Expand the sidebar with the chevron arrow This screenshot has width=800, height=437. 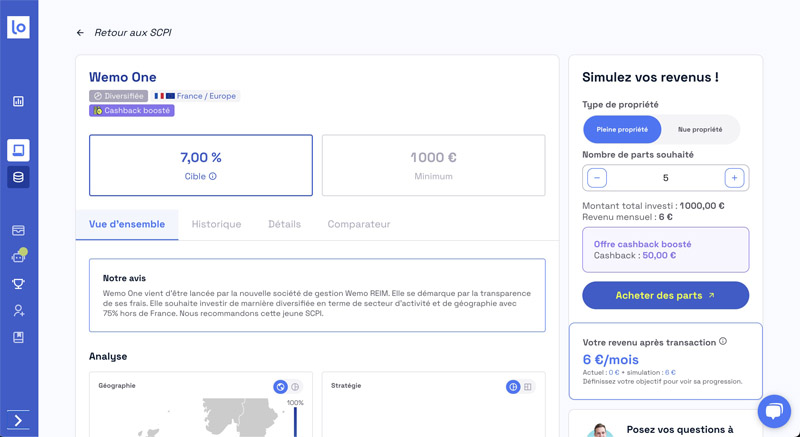coord(18,420)
